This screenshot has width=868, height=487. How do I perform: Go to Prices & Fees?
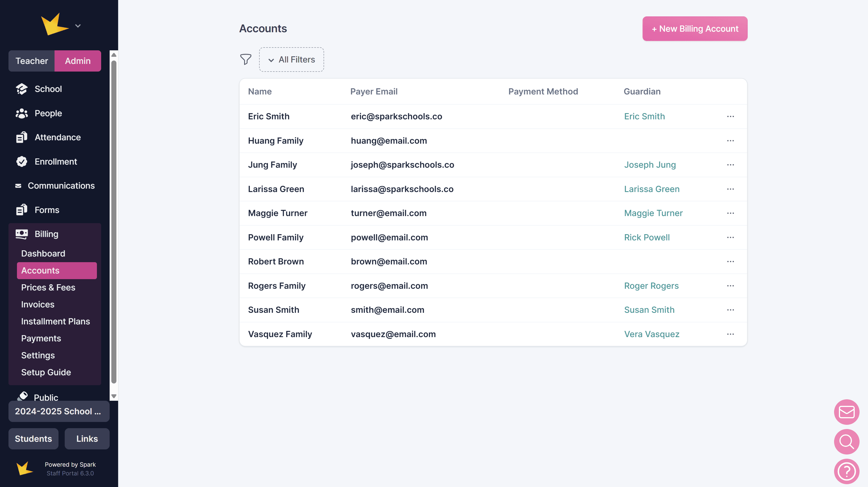[48, 287]
